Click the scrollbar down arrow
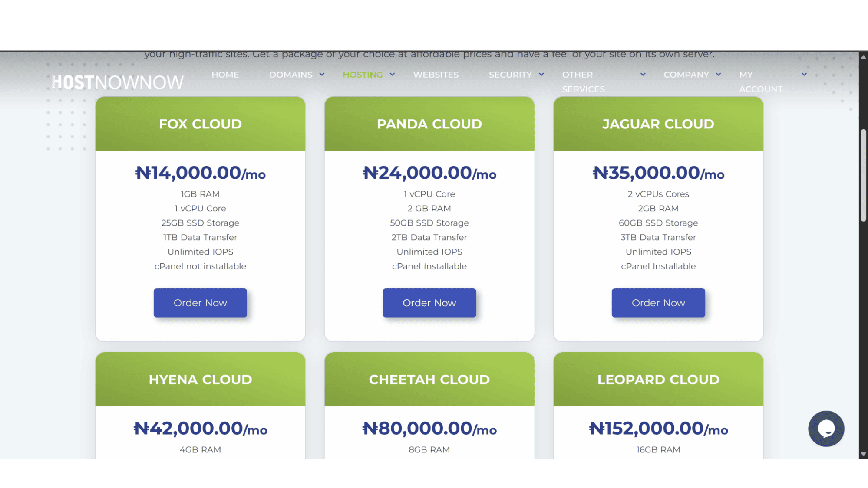Viewport: 868px width, 488px height. pos(863,454)
